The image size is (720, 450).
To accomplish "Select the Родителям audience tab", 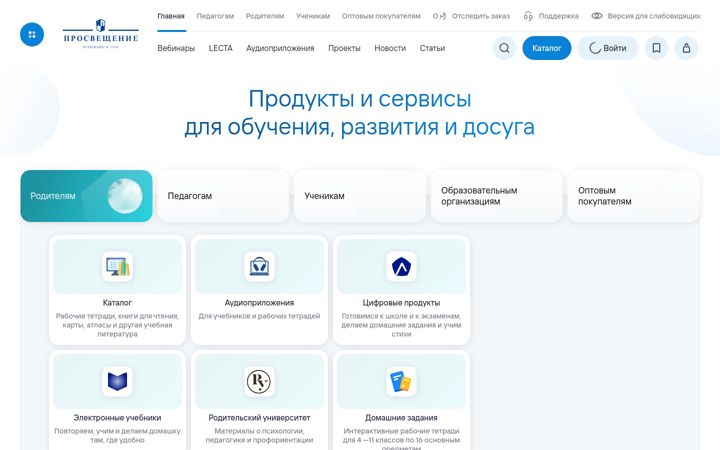I will point(86,196).
